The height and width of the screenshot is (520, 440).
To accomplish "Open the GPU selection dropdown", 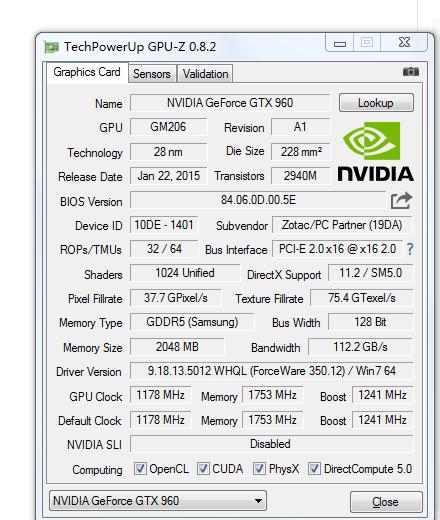I will click(x=158, y=500).
